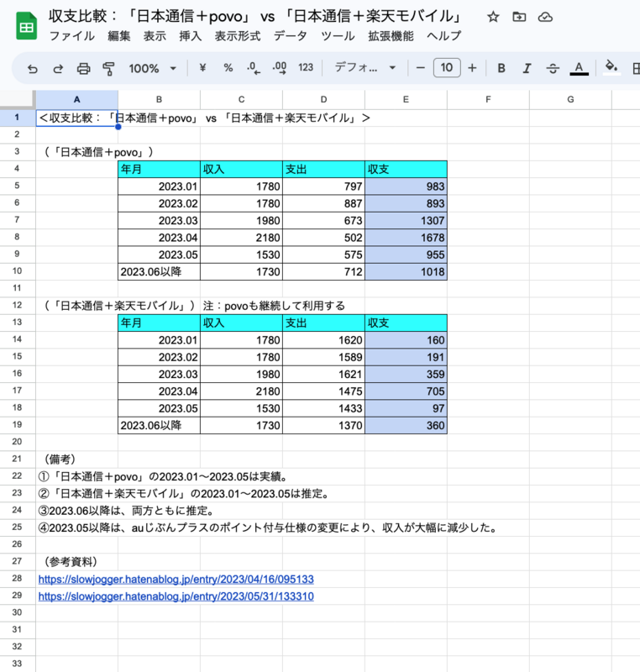
Task: Undo the last action
Action: tap(33, 69)
